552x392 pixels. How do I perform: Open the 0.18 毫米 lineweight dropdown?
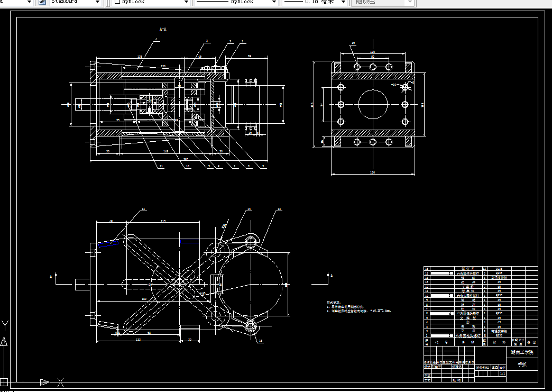click(x=315, y=2)
